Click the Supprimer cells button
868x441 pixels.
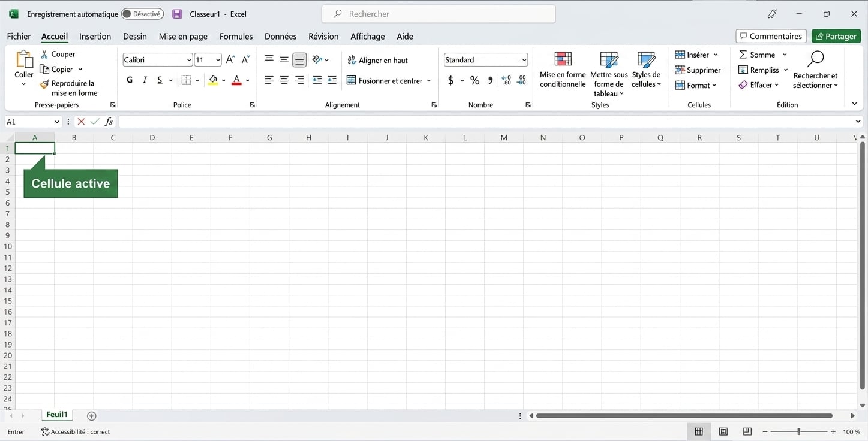(698, 70)
